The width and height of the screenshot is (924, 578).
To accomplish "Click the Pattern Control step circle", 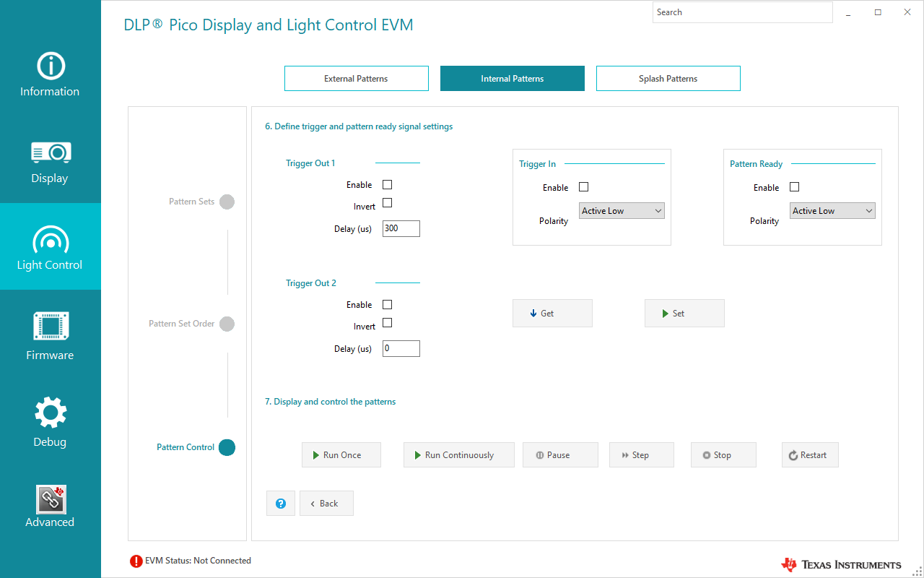I will [227, 447].
